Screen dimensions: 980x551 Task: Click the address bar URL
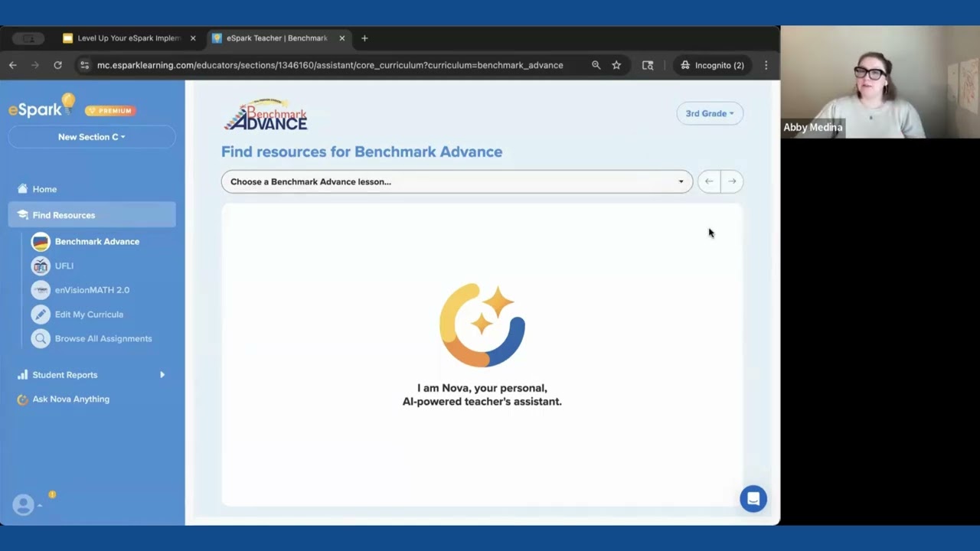tap(330, 66)
